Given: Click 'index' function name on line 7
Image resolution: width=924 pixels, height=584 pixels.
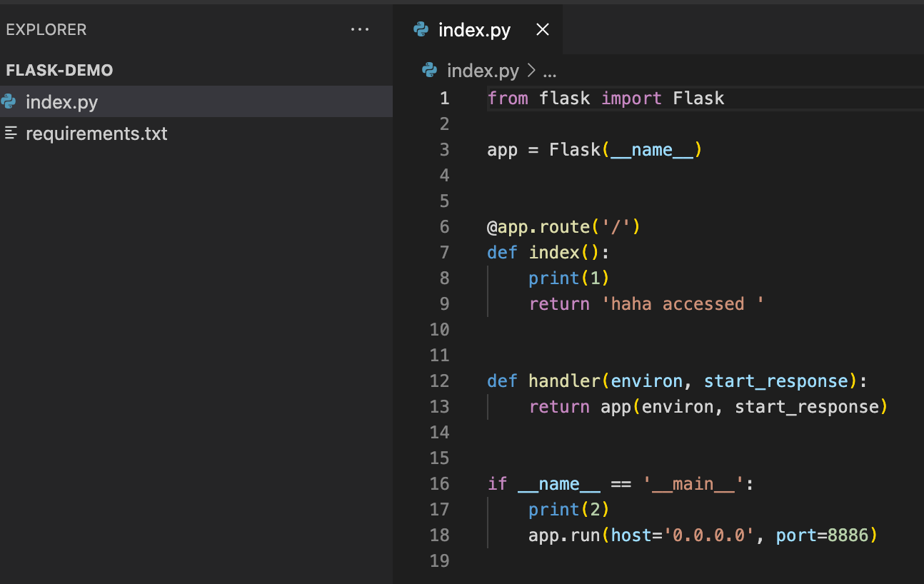Looking at the screenshot, I should click(554, 252).
